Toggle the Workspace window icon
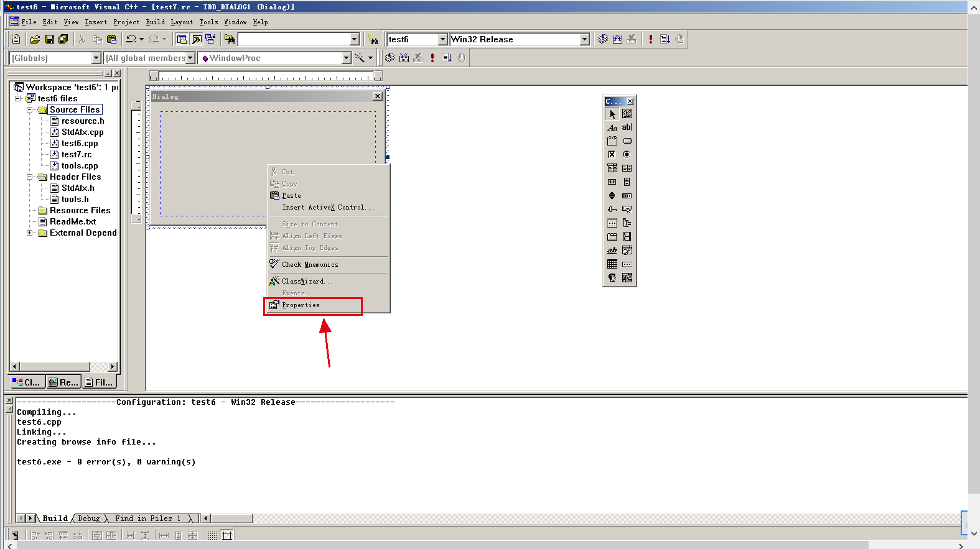The width and height of the screenshot is (980, 549). (182, 39)
